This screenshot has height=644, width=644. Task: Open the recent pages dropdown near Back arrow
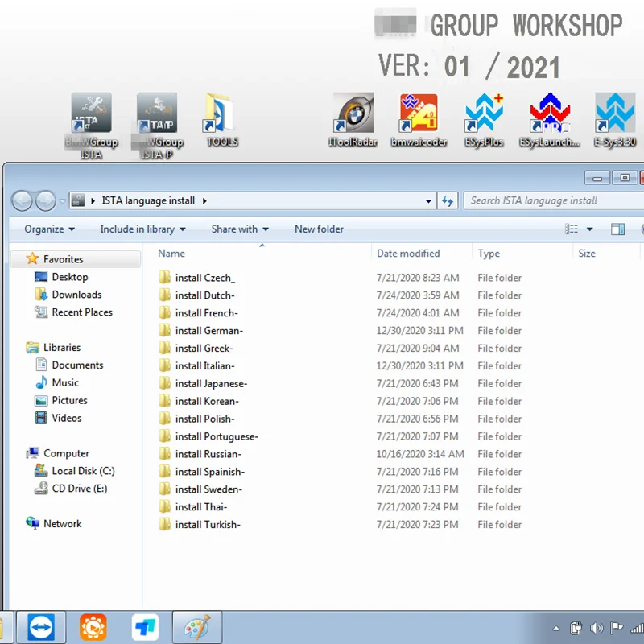point(62,201)
